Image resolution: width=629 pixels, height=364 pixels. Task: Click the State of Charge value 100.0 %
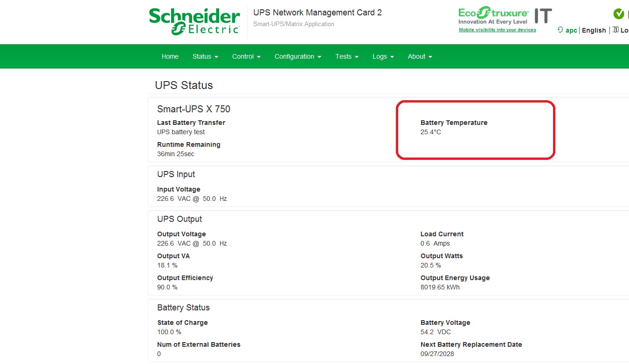pyautogui.click(x=169, y=332)
